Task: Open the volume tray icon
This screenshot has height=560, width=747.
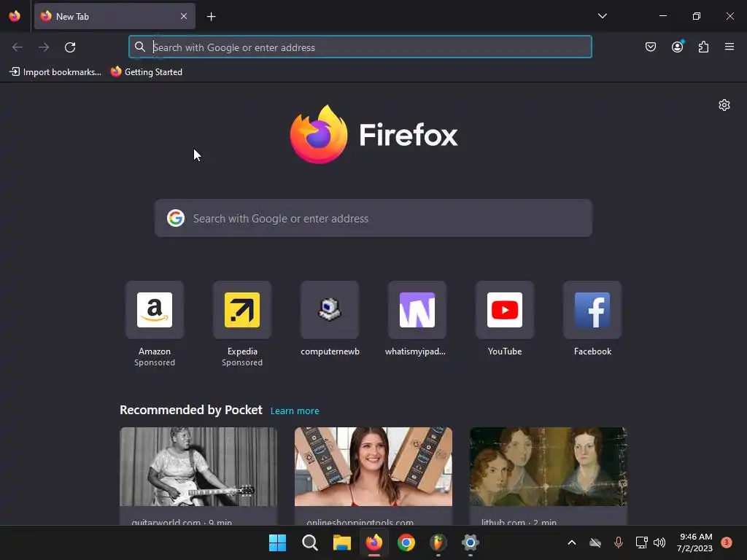Action: tap(659, 542)
